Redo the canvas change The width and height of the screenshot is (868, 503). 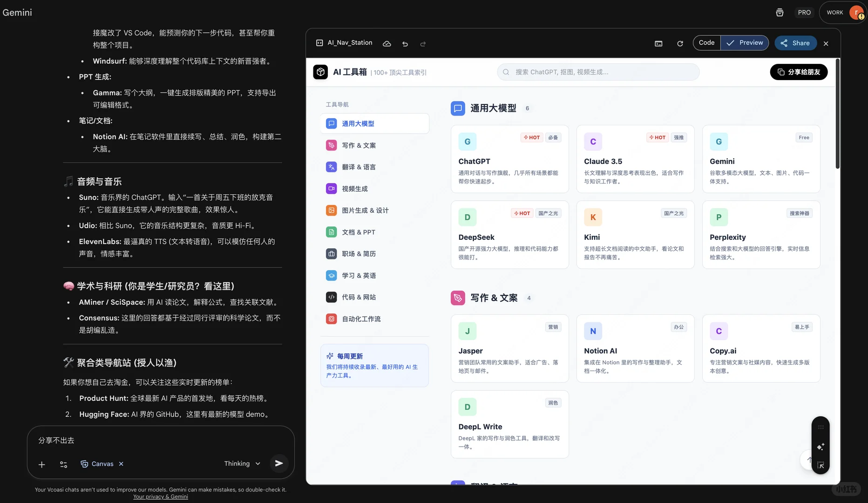423,44
